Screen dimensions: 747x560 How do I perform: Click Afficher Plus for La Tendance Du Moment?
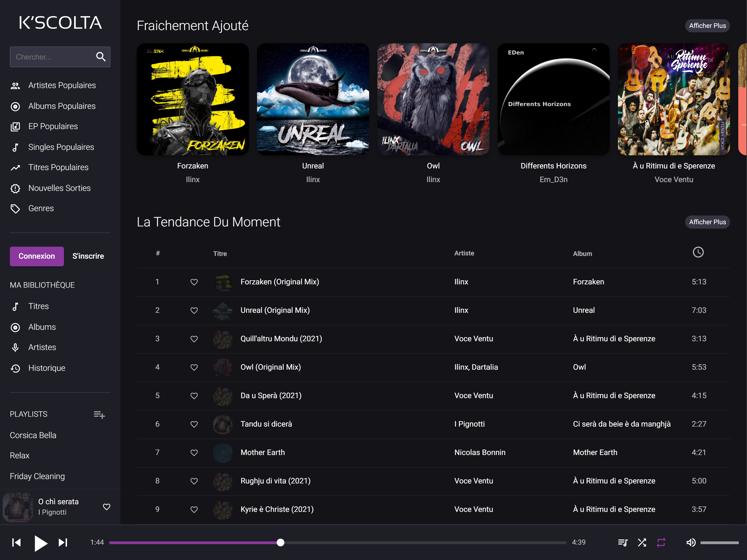click(707, 222)
